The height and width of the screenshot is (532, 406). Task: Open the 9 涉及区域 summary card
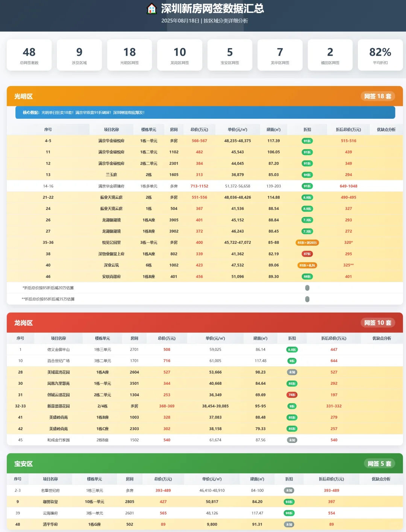[x=79, y=55]
